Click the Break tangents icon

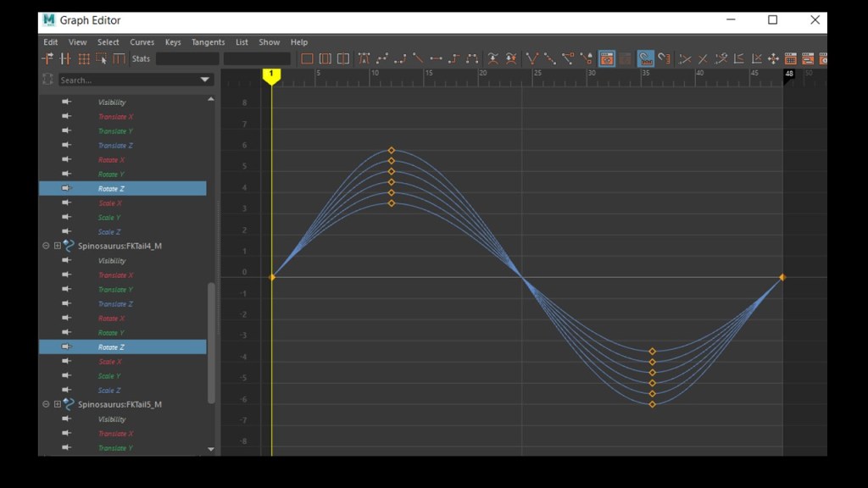[531, 59]
